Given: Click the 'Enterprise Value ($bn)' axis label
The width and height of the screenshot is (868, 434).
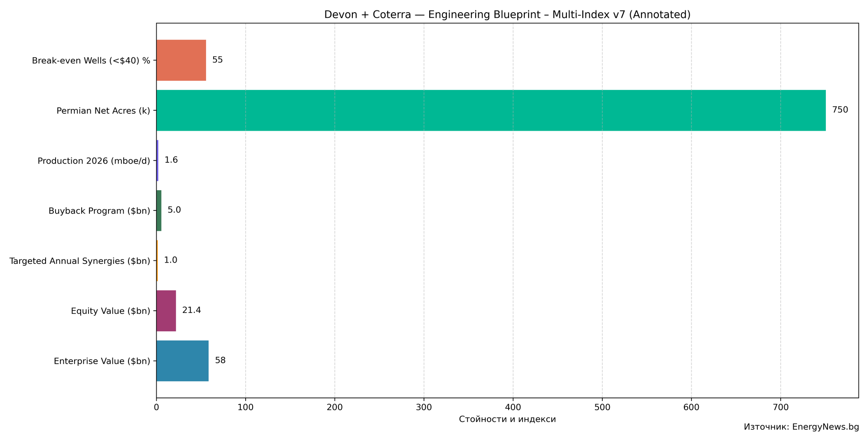Looking at the screenshot, I should pos(102,361).
